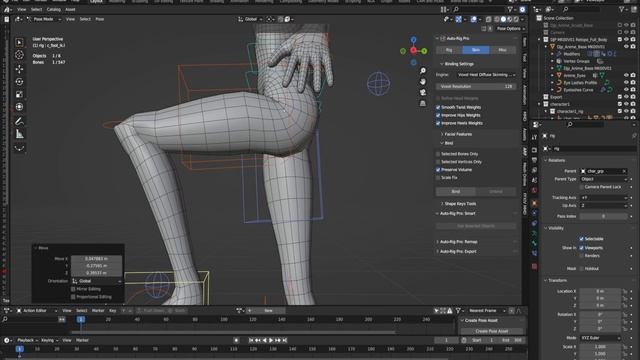Select the Measure tool
The width and height of the screenshot is (640, 360).
[19, 134]
